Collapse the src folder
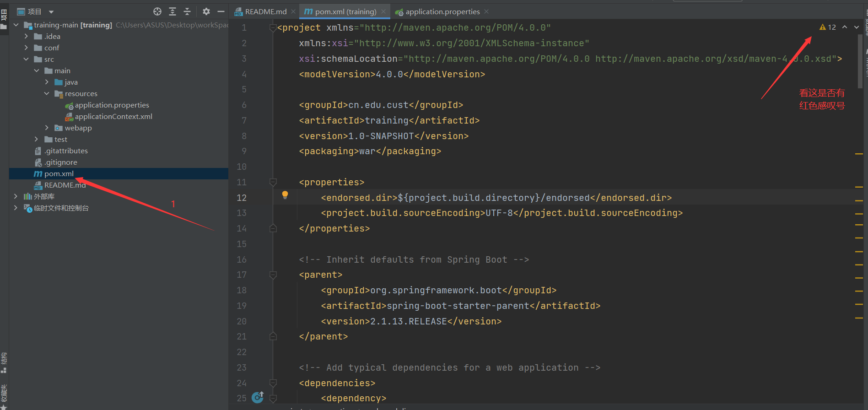The image size is (868, 410). click(26, 59)
